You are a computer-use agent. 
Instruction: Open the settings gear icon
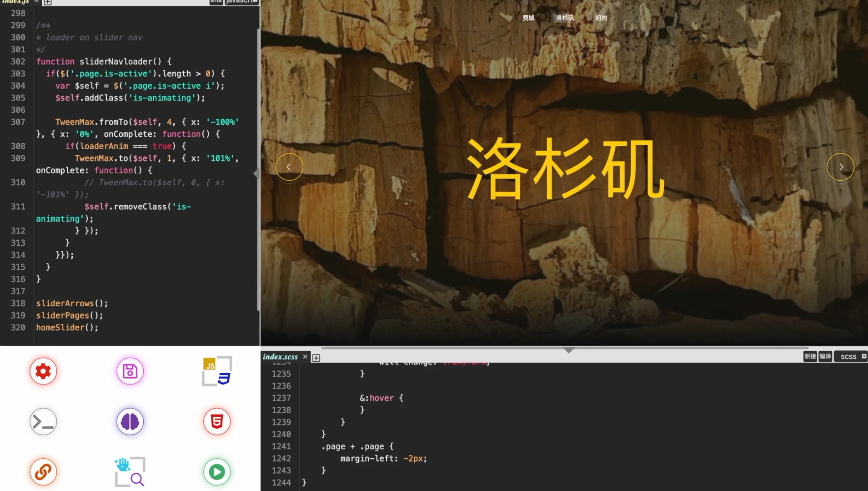pyautogui.click(x=43, y=371)
